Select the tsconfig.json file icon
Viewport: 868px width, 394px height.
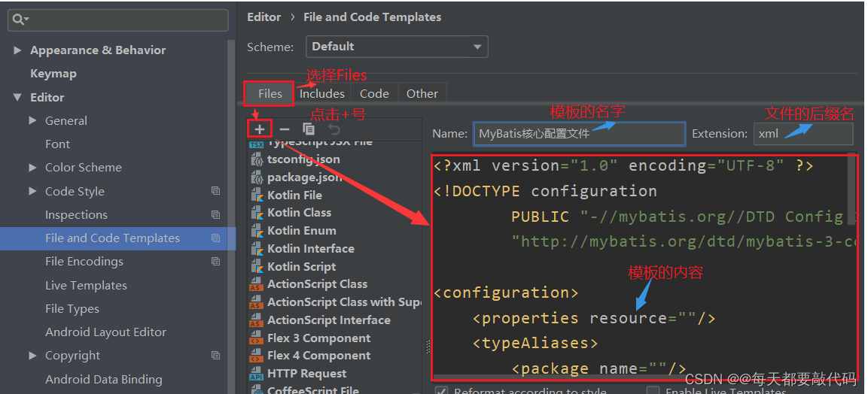pos(256,159)
